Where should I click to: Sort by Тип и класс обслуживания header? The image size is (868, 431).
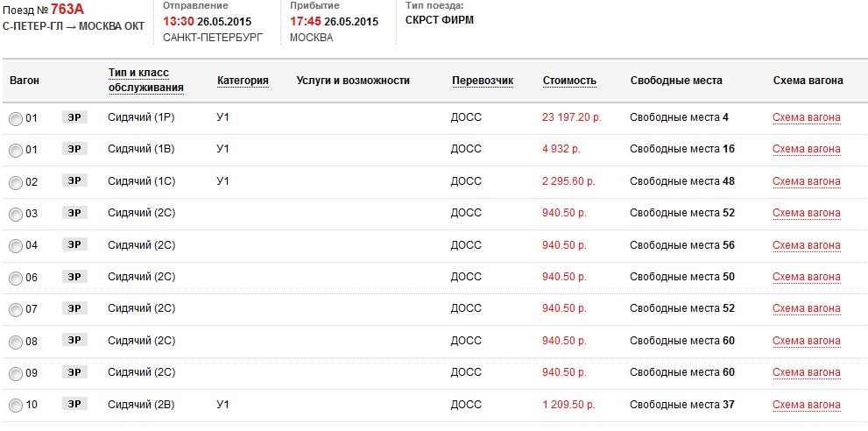146,80
